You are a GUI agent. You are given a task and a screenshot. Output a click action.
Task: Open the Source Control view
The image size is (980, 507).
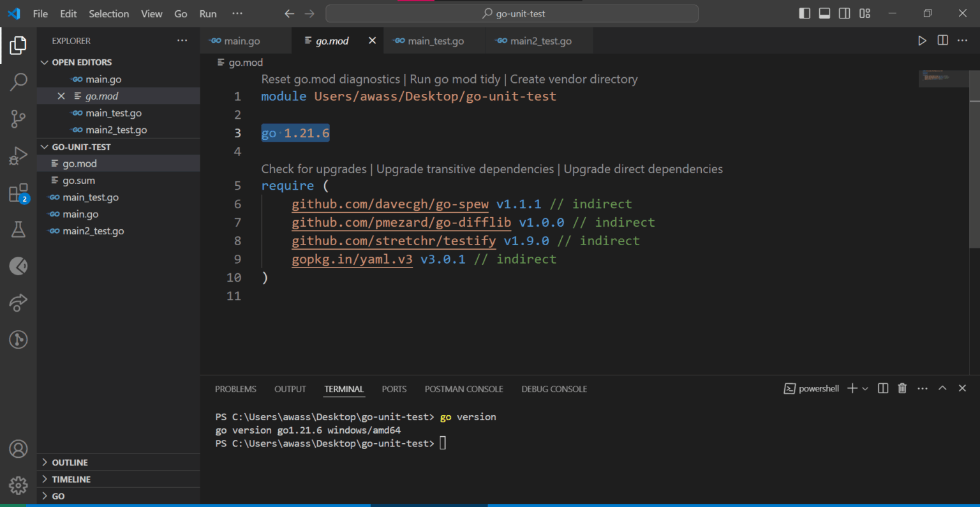tap(19, 119)
